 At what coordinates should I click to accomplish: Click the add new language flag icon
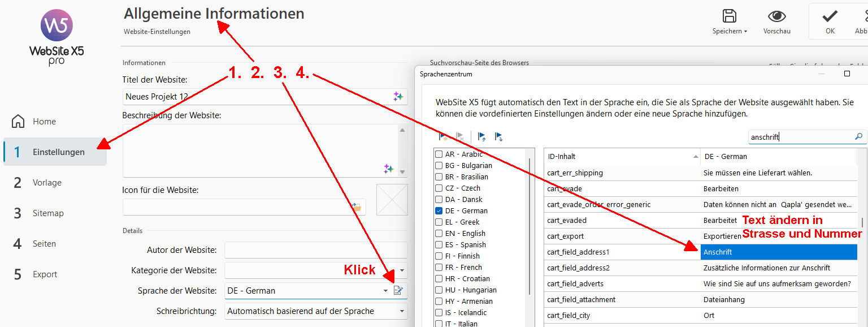coord(444,136)
